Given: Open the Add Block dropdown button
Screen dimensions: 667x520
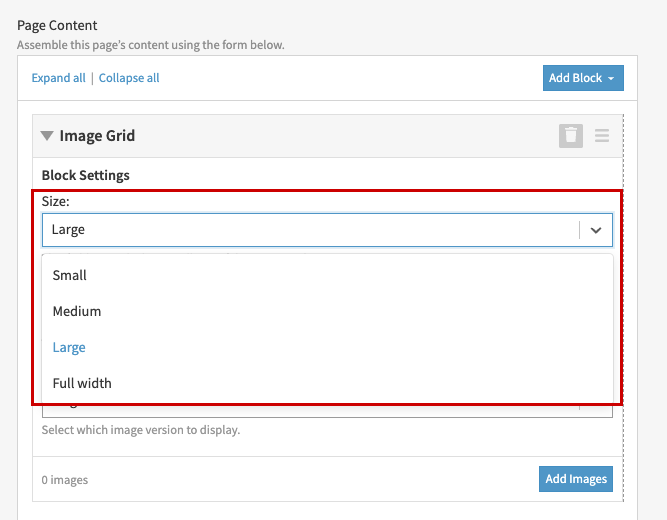Looking at the screenshot, I should [x=584, y=78].
